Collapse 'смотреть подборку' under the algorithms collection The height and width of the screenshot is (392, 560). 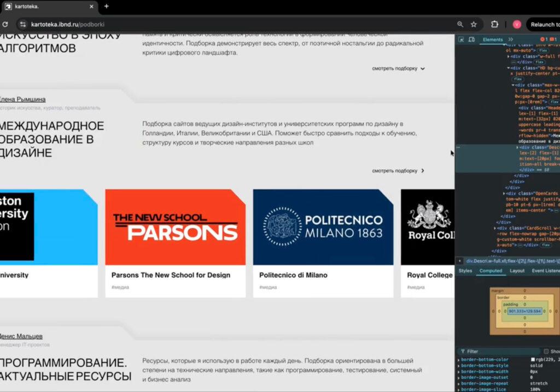(x=398, y=68)
